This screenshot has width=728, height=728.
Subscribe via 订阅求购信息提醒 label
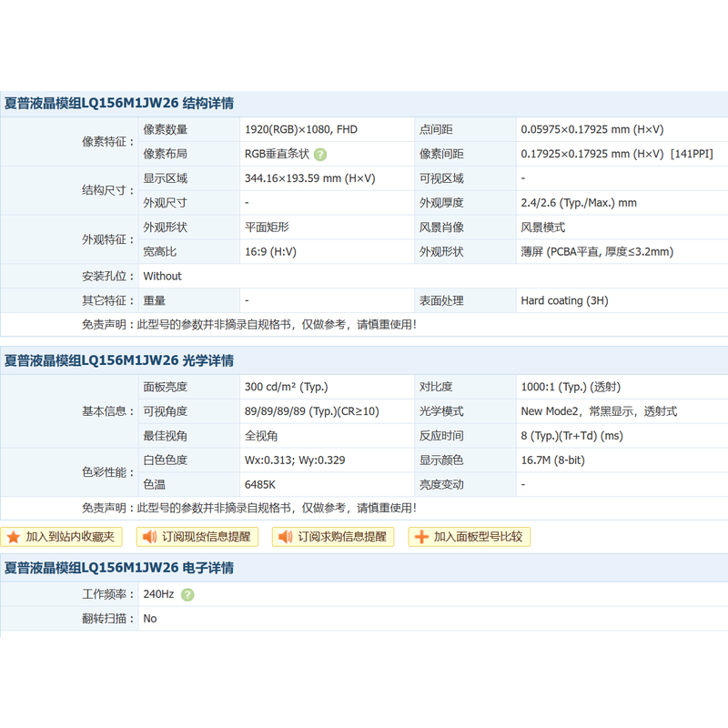coord(342,537)
